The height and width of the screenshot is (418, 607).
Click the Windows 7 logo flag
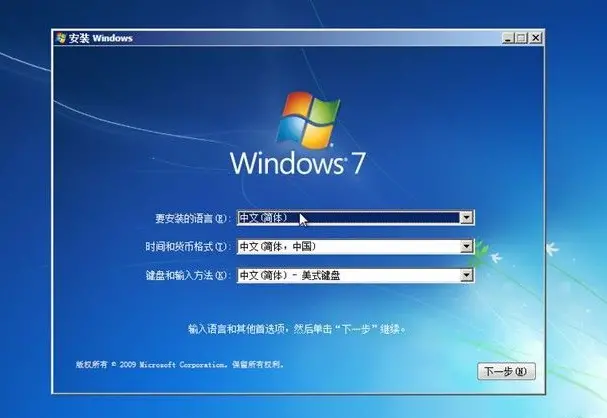point(308,120)
